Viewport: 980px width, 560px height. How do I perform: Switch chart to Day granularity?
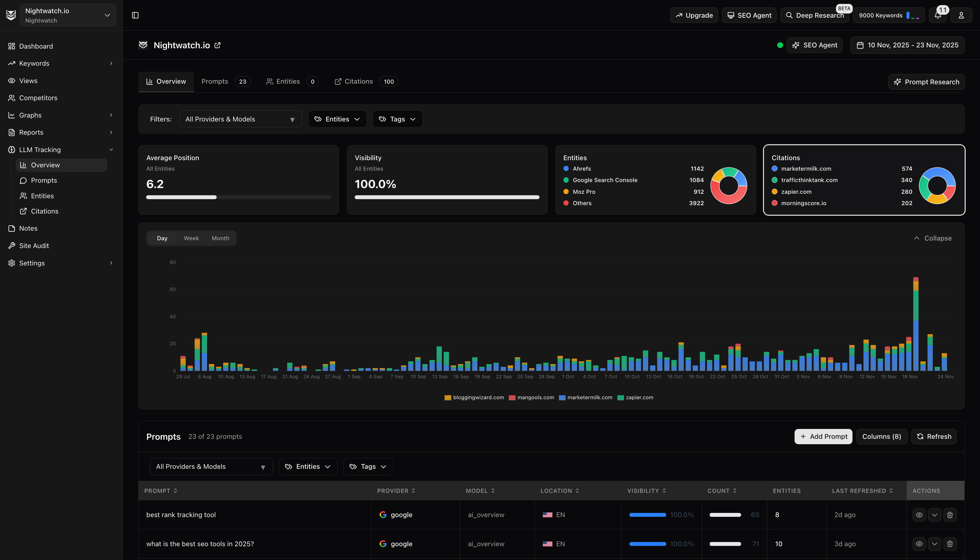(x=162, y=238)
